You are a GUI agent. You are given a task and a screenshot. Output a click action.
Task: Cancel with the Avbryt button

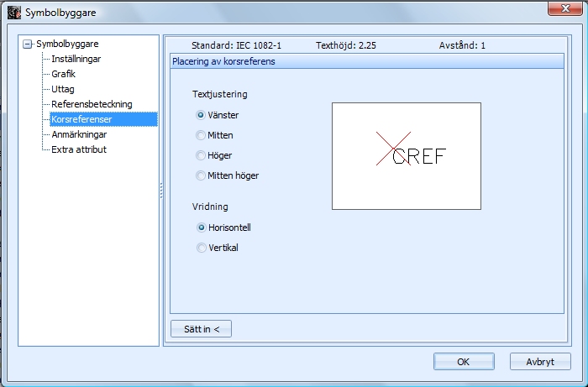[540, 362]
